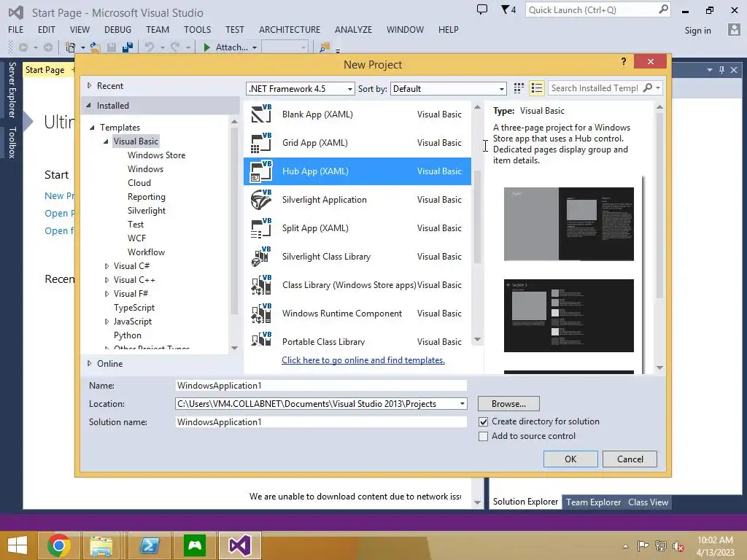
Task: Collapse the Installed section
Action: tap(88, 105)
